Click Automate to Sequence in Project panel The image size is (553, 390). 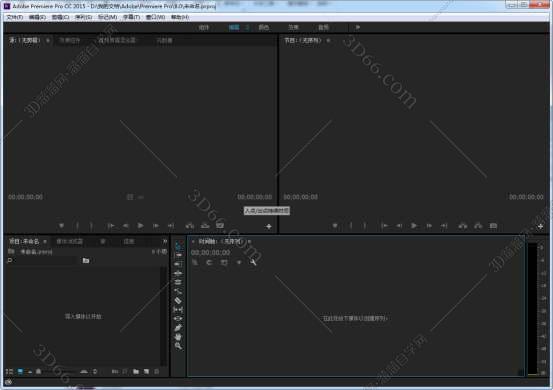(x=115, y=371)
